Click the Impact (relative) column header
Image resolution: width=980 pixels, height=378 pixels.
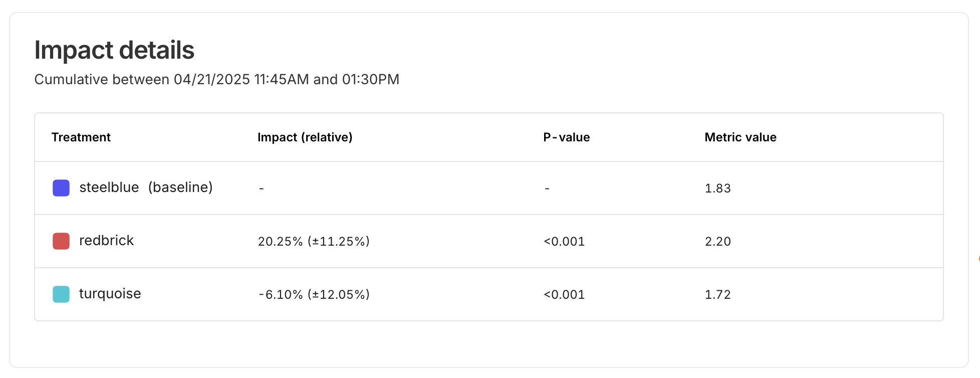click(305, 137)
